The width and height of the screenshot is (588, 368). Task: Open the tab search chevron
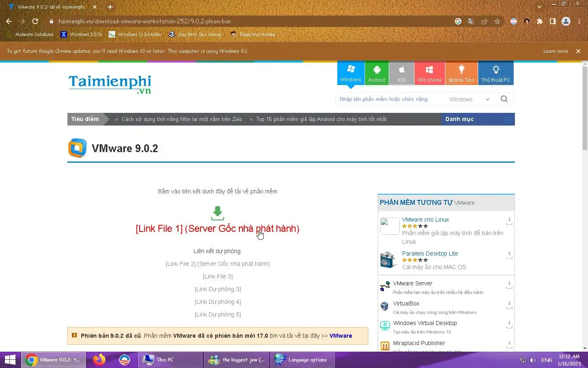(539, 7)
